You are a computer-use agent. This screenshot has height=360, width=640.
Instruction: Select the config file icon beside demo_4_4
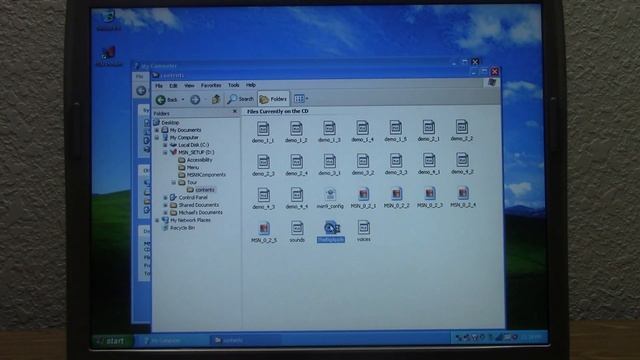click(330, 194)
